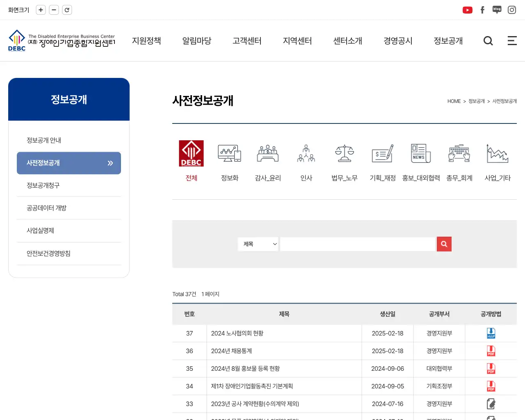Open the blog icon
Viewport: 525px width, 420px height.
click(x=497, y=10)
